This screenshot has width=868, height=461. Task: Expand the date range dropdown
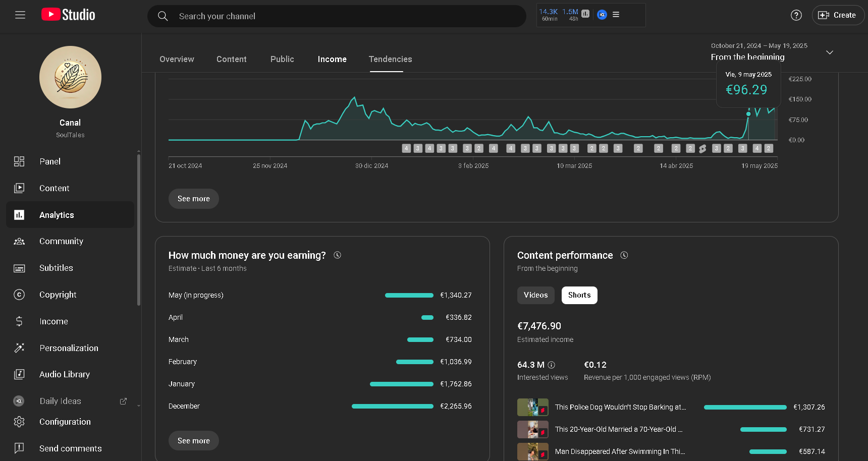pos(829,52)
